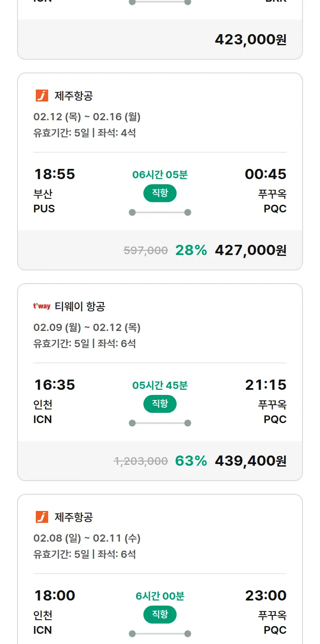Tap the 직항 badge on the 18:00 Incheon flight
This screenshot has width=320, height=644.
(160, 615)
